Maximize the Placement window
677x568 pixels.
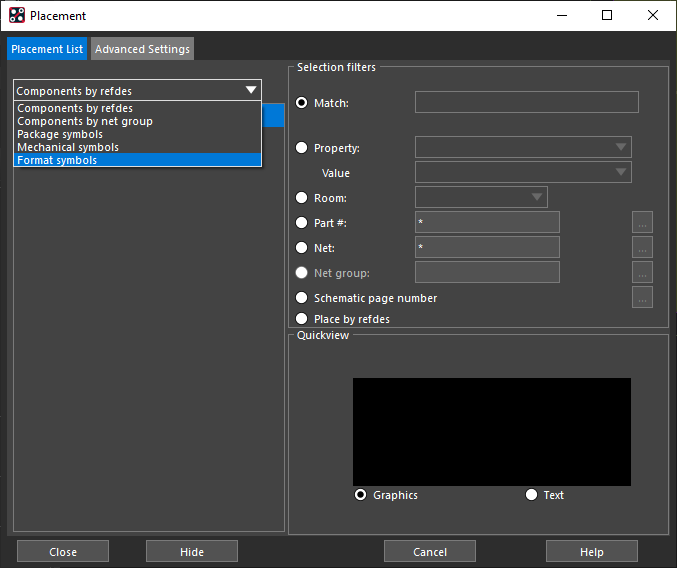click(x=607, y=16)
